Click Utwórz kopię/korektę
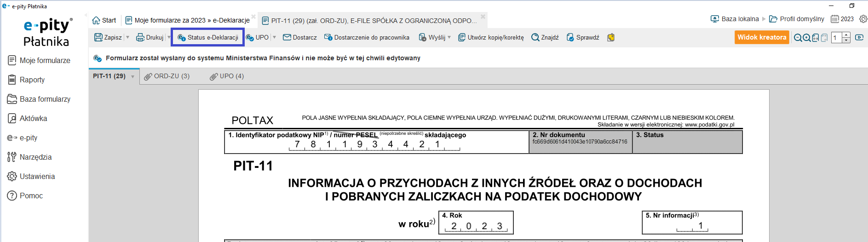This screenshot has width=868, height=242. 491,37
